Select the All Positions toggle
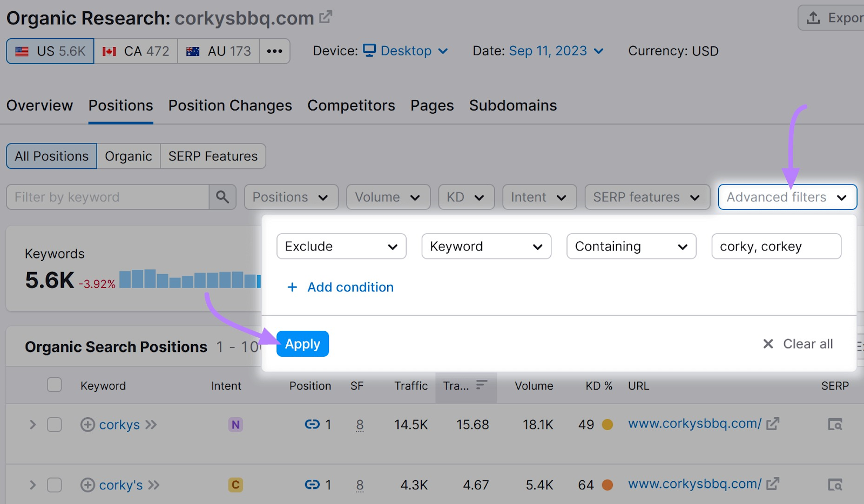This screenshot has width=864, height=504. point(51,156)
